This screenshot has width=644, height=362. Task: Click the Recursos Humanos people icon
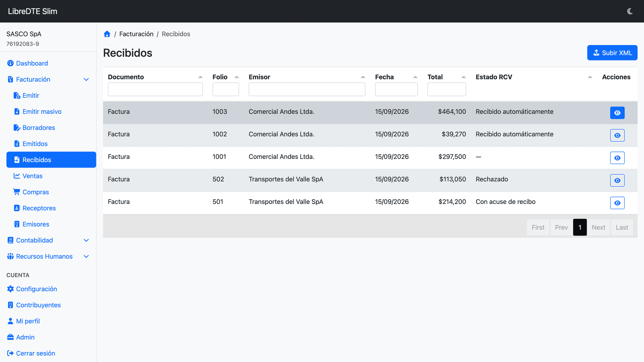[x=10, y=256]
